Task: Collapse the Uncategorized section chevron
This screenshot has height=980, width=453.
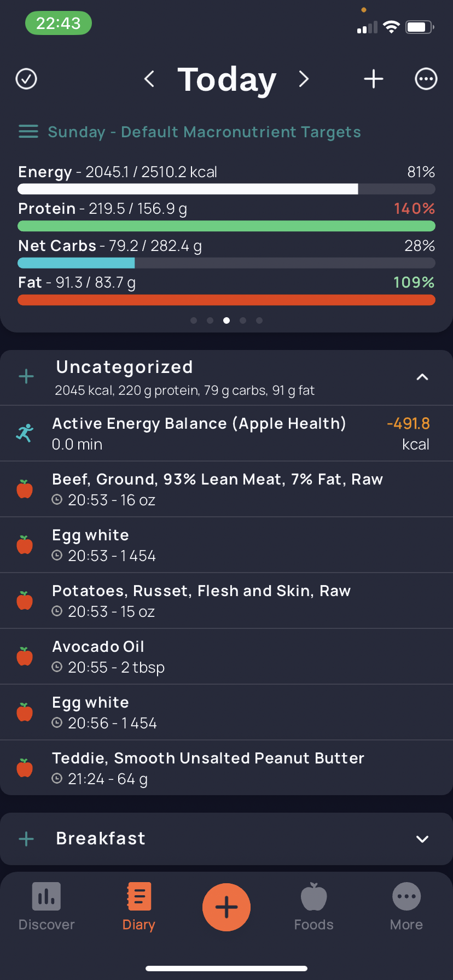Action: pos(422,377)
